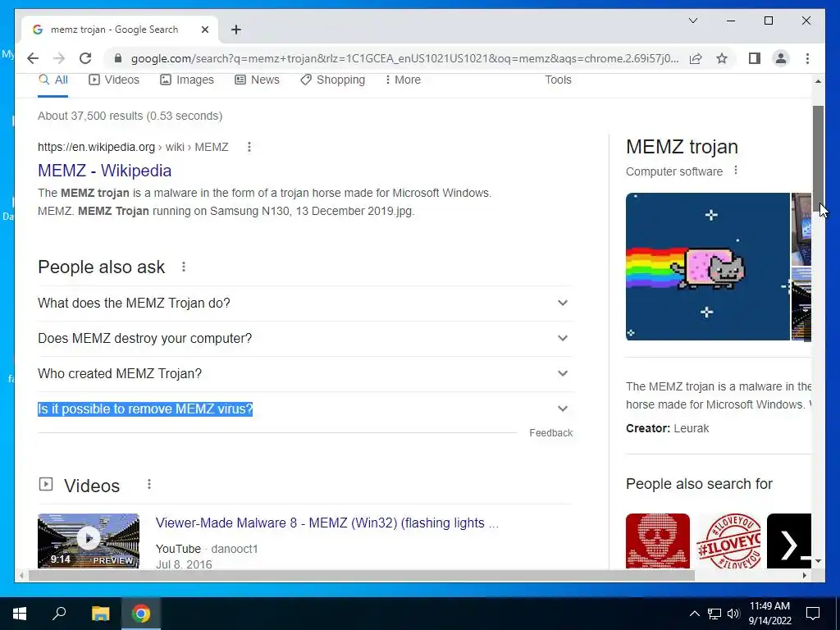Viewport: 840px width, 630px height.
Task: Open a new browser tab
Action: click(236, 30)
